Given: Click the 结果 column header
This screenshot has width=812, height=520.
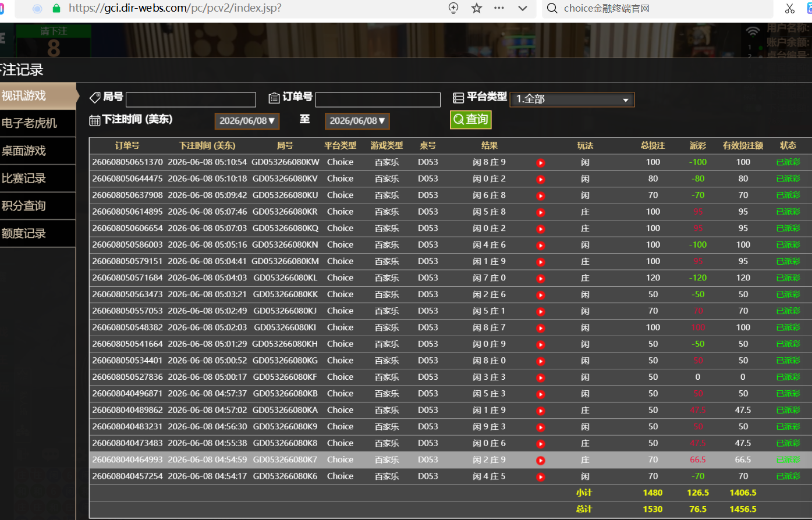Looking at the screenshot, I should pos(490,146).
